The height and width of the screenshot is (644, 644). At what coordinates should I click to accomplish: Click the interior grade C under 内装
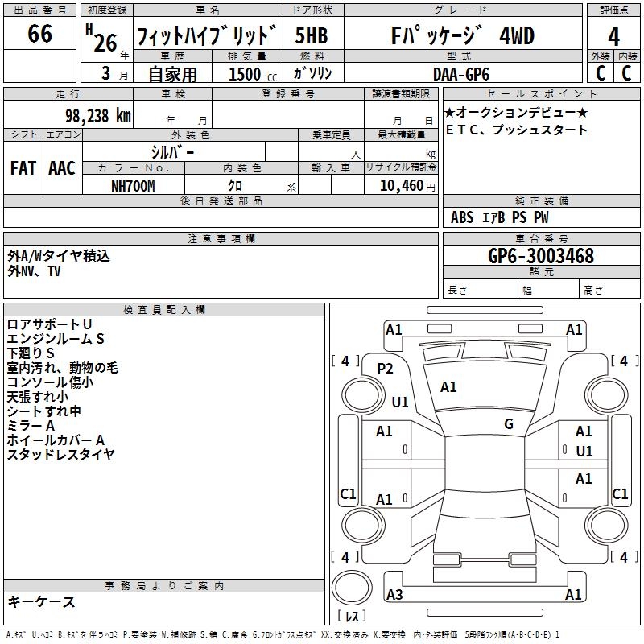point(626,73)
